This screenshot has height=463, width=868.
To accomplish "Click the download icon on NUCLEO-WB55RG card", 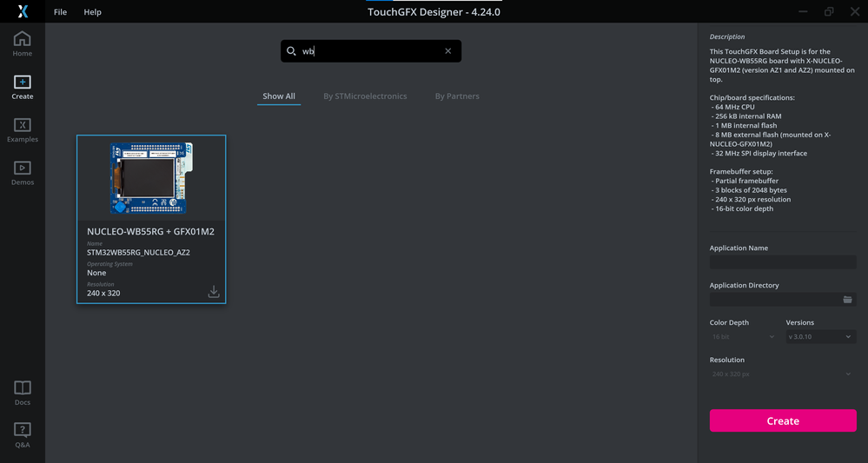I will pyautogui.click(x=214, y=292).
